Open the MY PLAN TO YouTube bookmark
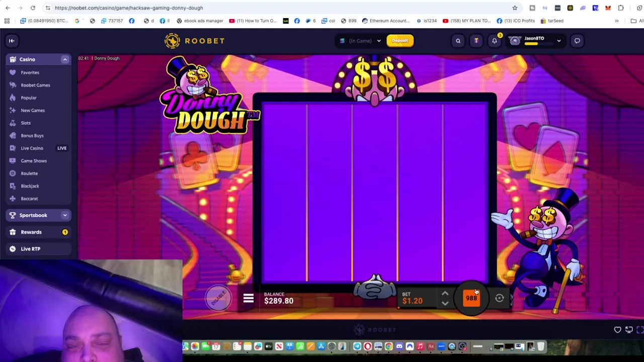Viewport: 644px width, 362px height. [x=466, y=21]
